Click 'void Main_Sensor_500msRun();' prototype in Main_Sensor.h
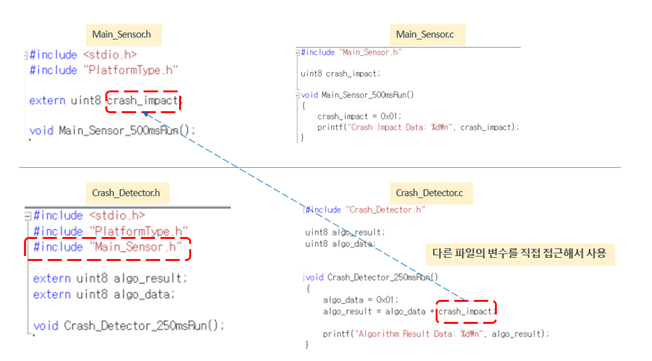 pos(112,131)
